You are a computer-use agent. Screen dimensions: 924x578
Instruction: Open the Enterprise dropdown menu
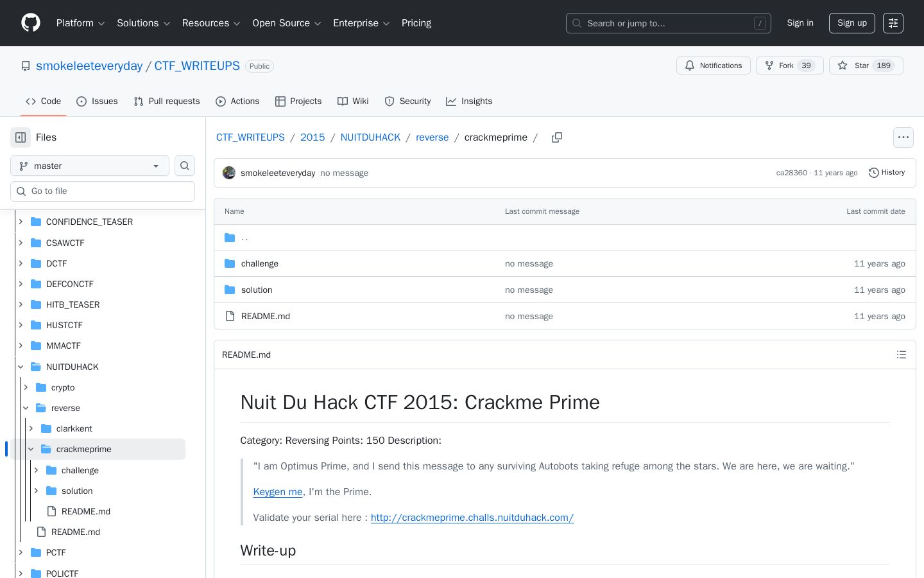[x=361, y=23]
